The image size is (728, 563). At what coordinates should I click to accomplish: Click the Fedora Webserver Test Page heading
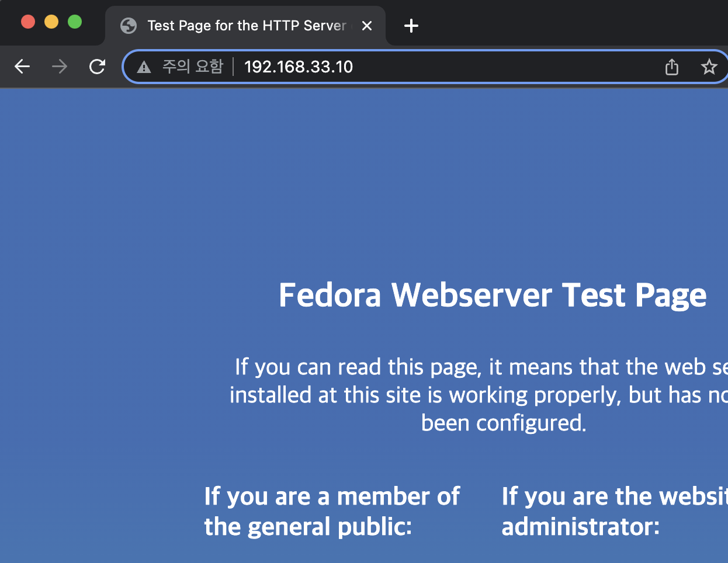[493, 295]
